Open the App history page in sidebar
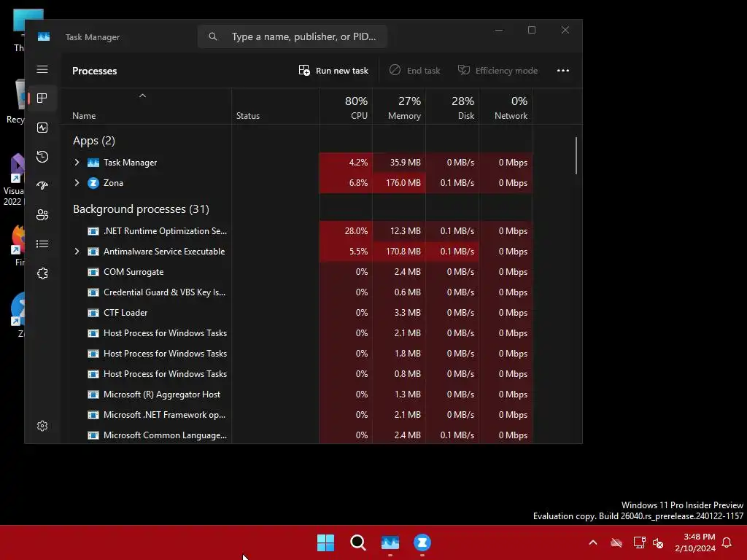Screen dimensions: 747x560 coord(42,157)
